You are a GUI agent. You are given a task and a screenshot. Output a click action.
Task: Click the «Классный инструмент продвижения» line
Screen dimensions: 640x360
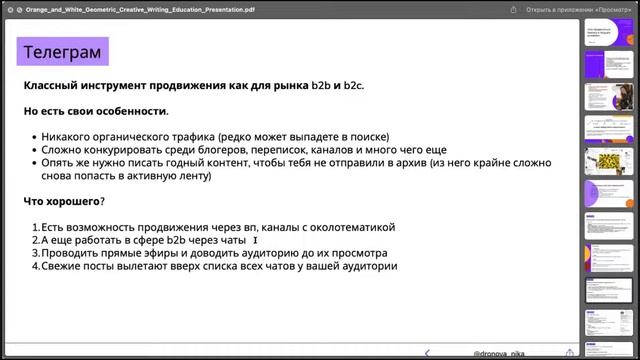(x=193, y=85)
